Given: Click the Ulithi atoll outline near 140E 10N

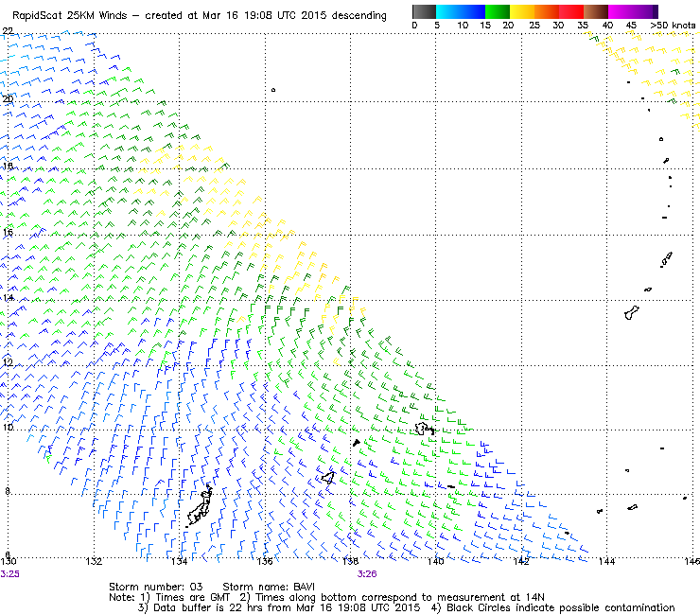Looking at the screenshot, I should point(424,429).
